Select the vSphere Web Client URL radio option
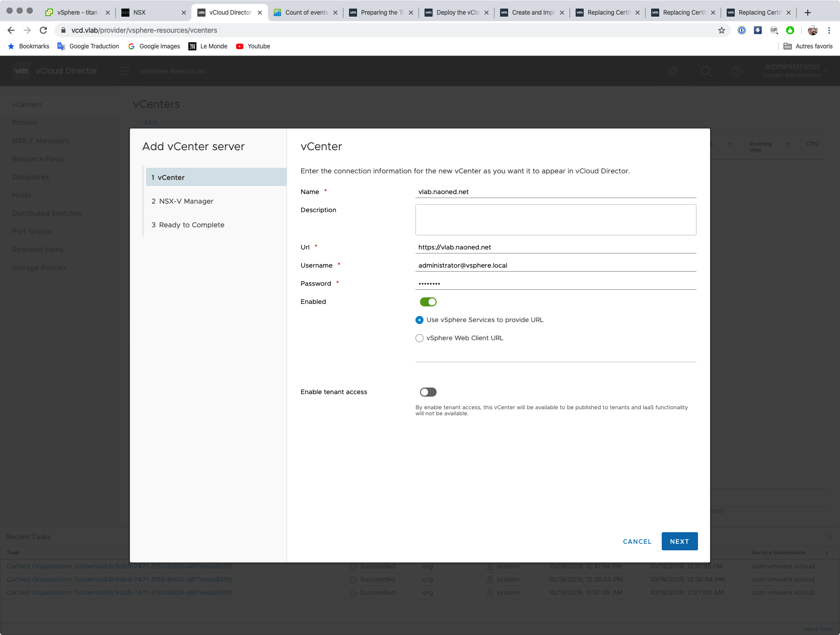840x635 pixels. 419,338
